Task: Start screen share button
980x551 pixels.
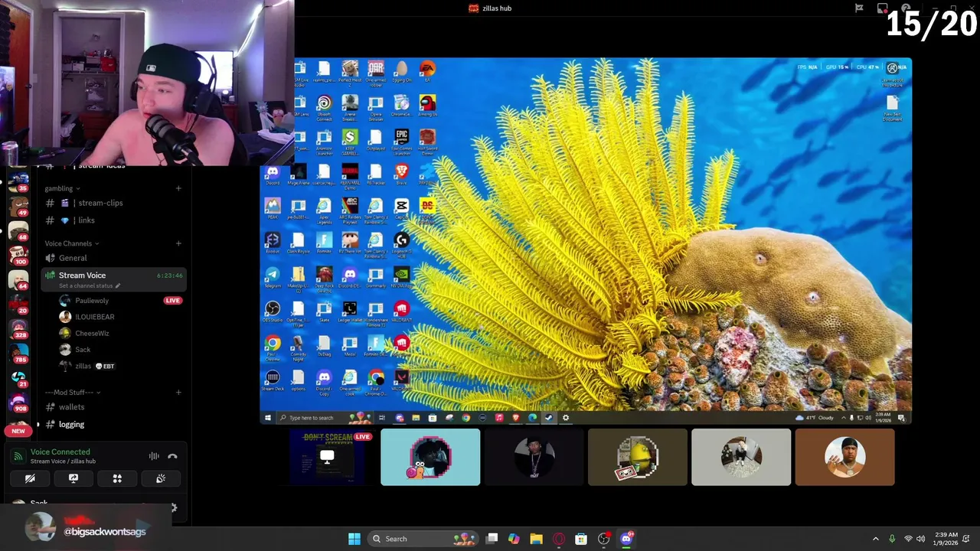Action: tap(73, 478)
